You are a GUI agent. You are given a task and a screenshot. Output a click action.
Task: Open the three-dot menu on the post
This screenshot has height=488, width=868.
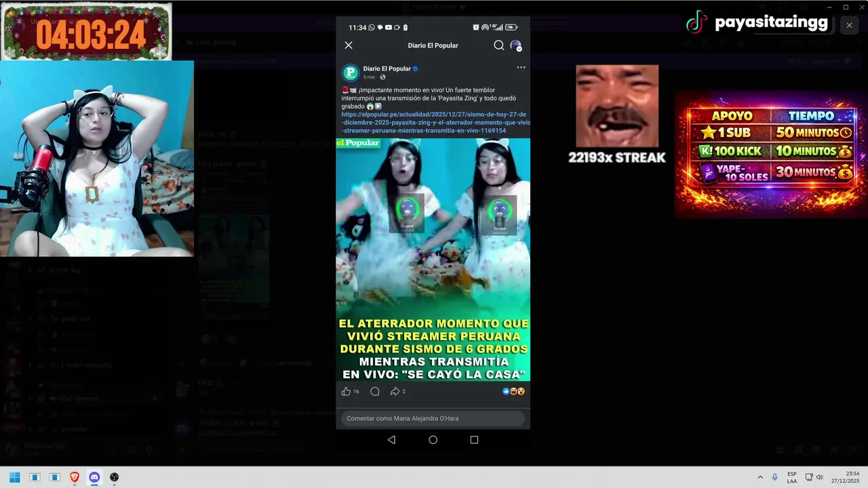click(x=521, y=68)
